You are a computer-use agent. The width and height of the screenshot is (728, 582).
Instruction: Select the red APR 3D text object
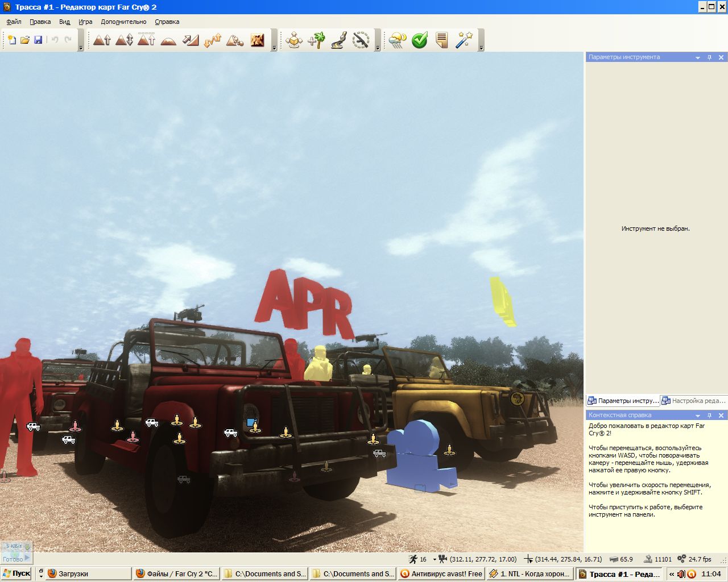click(x=304, y=304)
